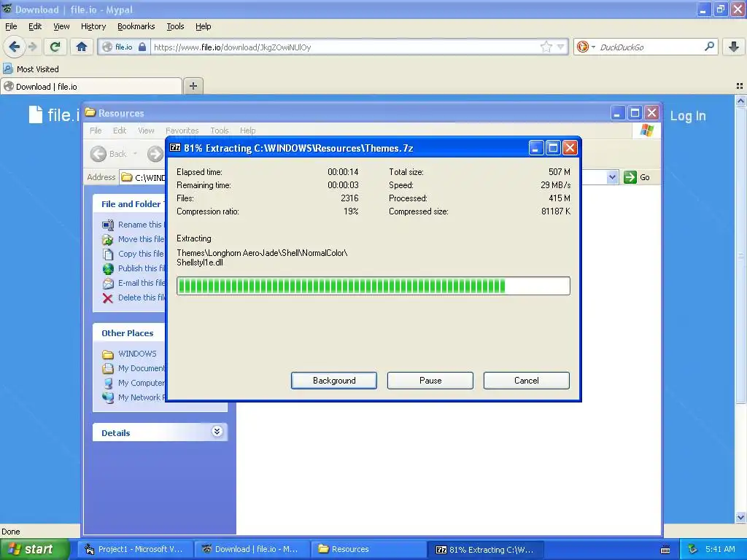747x560 pixels.
Task: Switch to 81% Extracting taskbar item
Action: coord(484,549)
